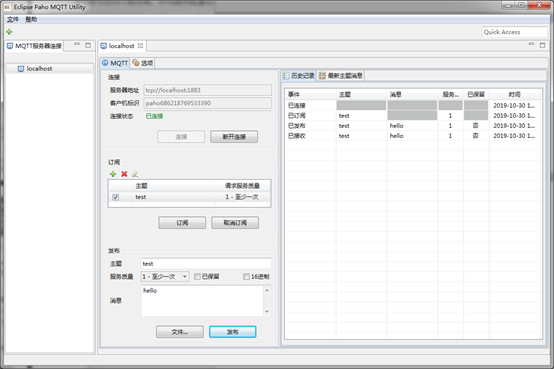Select the localhost editor tab

tap(122, 46)
